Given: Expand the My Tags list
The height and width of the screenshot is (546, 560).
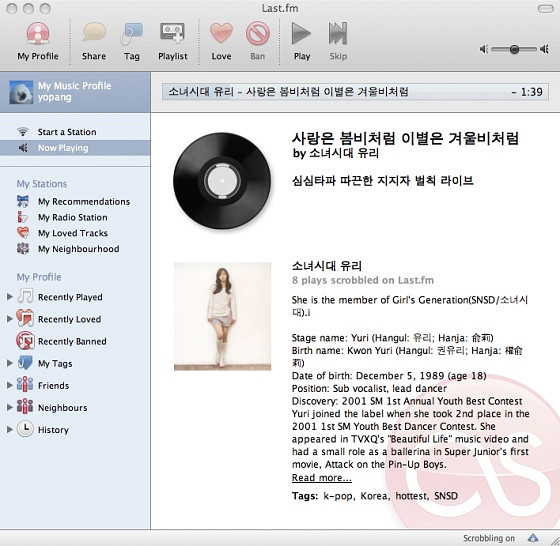Looking at the screenshot, I should pos(10,363).
